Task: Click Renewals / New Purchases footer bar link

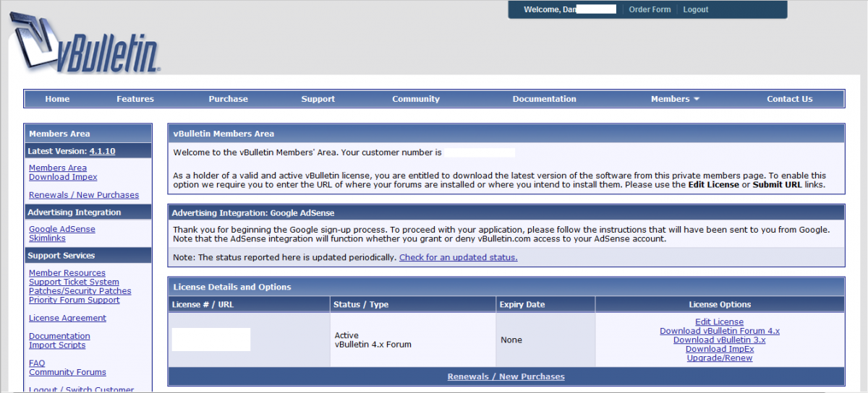Action: click(506, 376)
